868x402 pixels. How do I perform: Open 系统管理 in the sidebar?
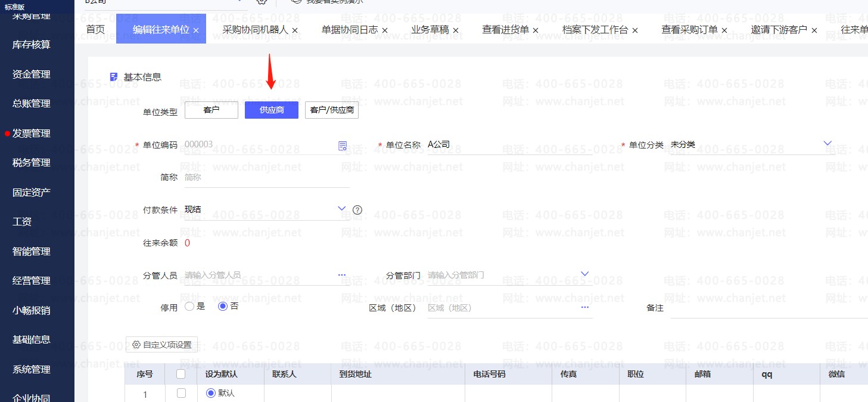[32, 369]
